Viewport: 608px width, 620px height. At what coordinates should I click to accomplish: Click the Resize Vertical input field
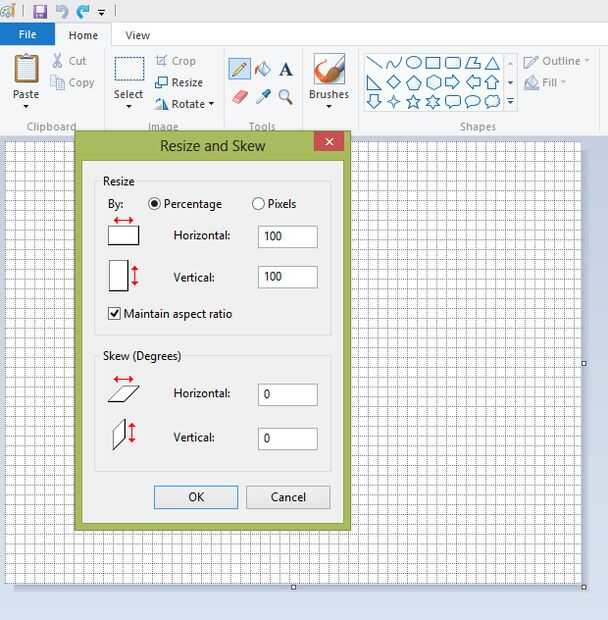(287, 277)
